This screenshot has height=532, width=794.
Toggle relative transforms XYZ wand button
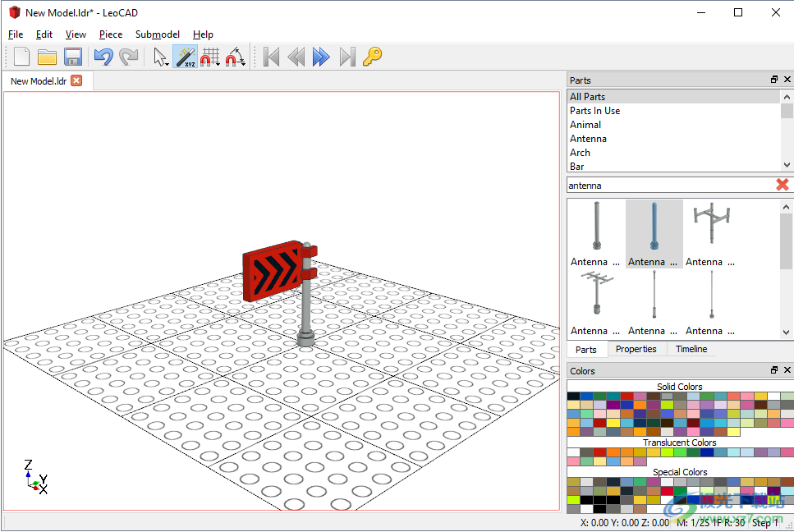point(186,57)
